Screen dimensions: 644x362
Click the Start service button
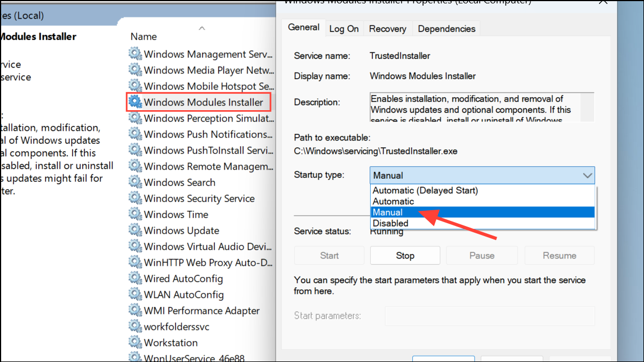click(329, 255)
